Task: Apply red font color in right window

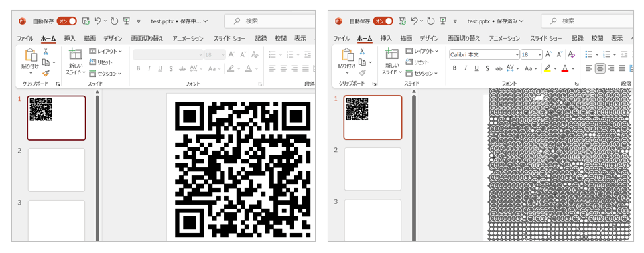Action: (566, 68)
